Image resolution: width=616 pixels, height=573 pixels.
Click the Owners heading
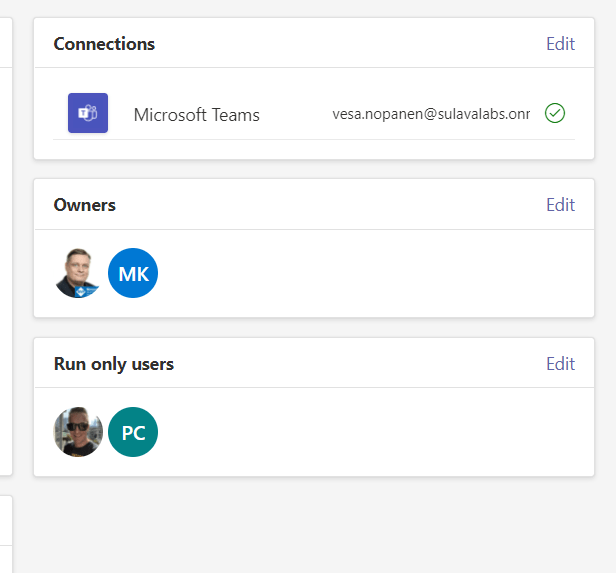click(x=84, y=205)
